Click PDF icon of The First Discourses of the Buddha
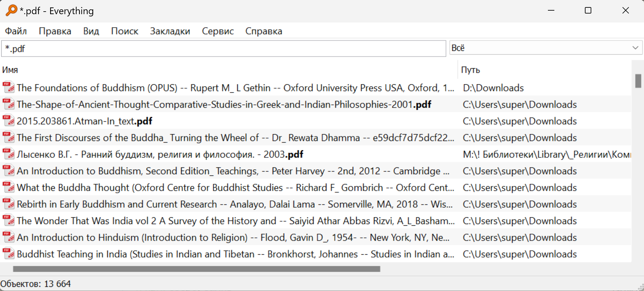This screenshot has width=644, height=291. (x=9, y=137)
